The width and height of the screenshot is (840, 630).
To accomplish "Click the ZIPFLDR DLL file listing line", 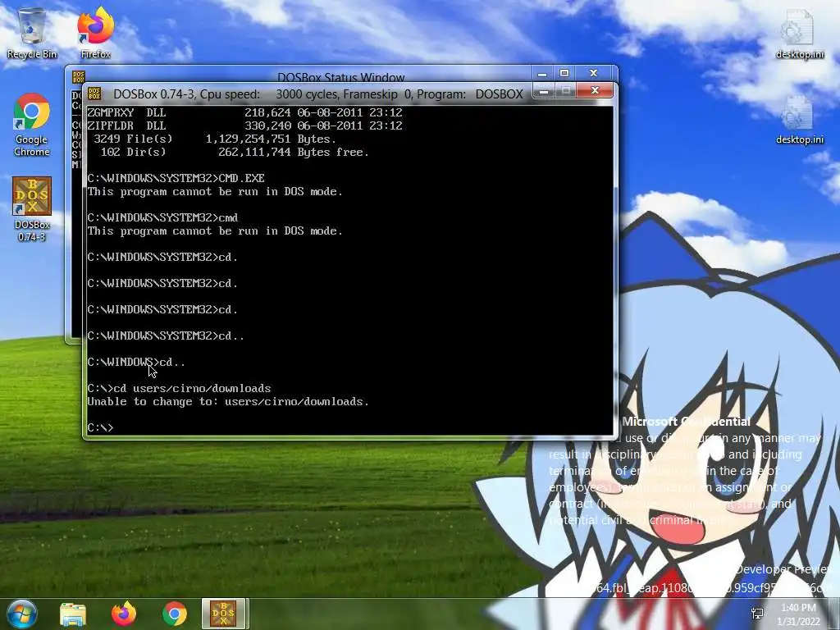I will click(244, 126).
